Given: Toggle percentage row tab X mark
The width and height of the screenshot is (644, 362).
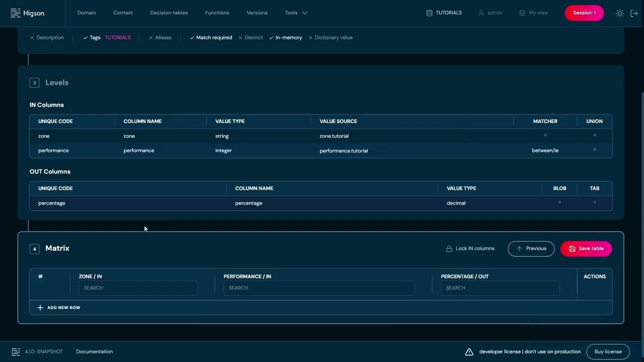Looking at the screenshot, I should (x=595, y=202).
